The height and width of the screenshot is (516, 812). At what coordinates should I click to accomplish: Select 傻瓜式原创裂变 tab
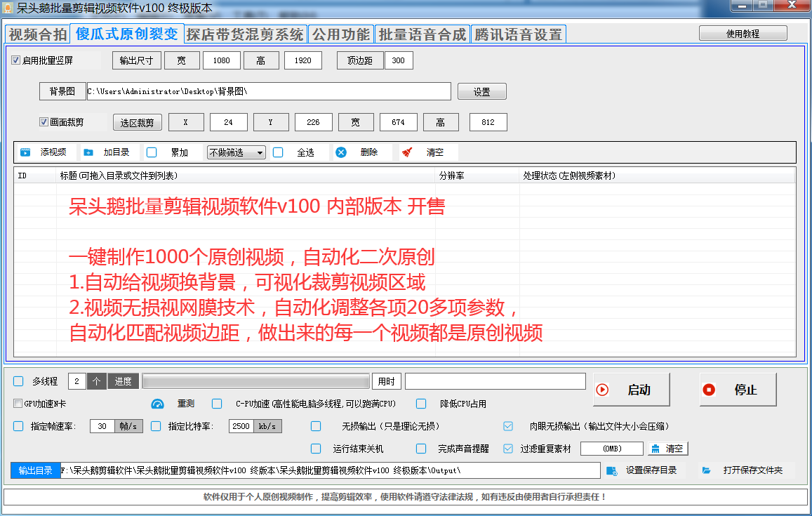tap(126, 34)
